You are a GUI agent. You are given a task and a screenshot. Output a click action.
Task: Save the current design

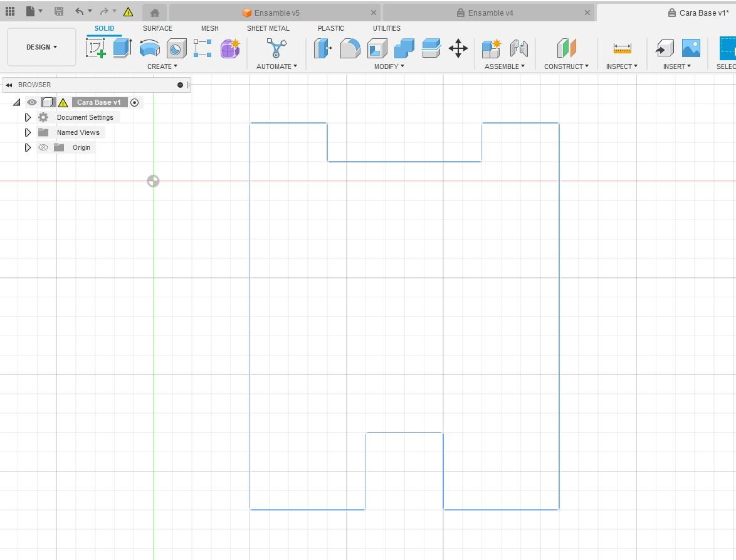59,11
